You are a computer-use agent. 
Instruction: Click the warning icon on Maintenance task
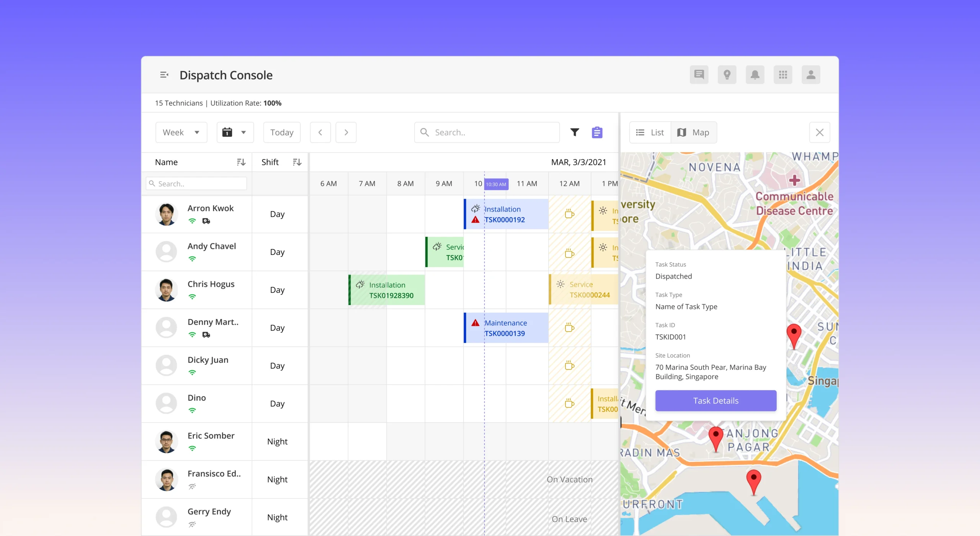point(475,323)
